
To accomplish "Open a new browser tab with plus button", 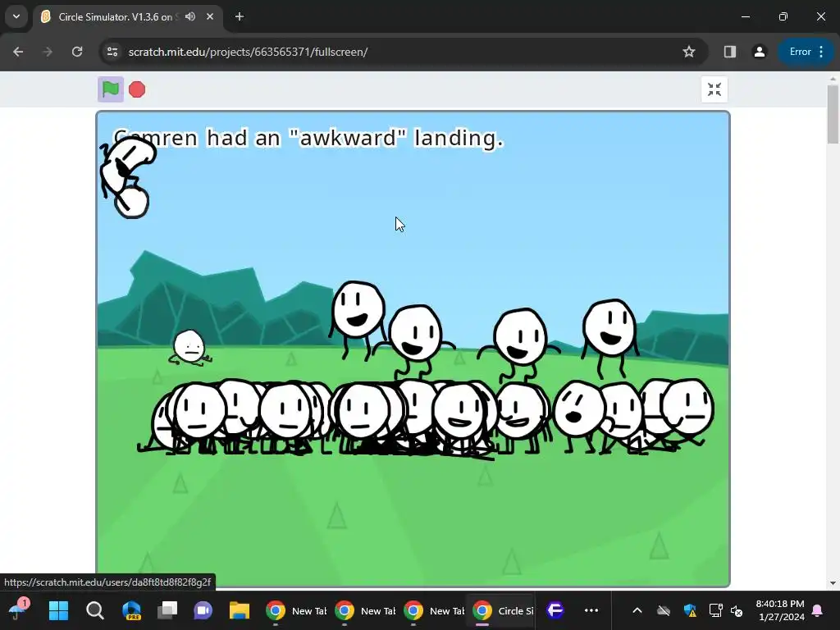I will (240, 16).
